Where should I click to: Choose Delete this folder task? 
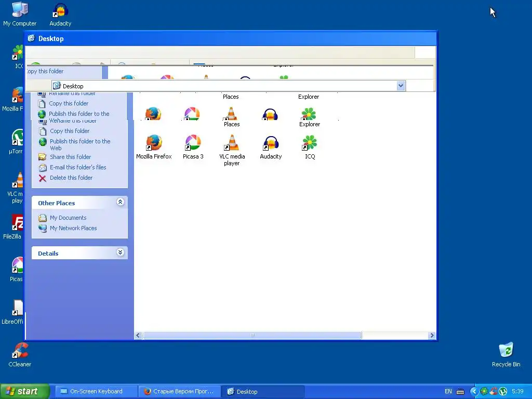tap(71, 178)
